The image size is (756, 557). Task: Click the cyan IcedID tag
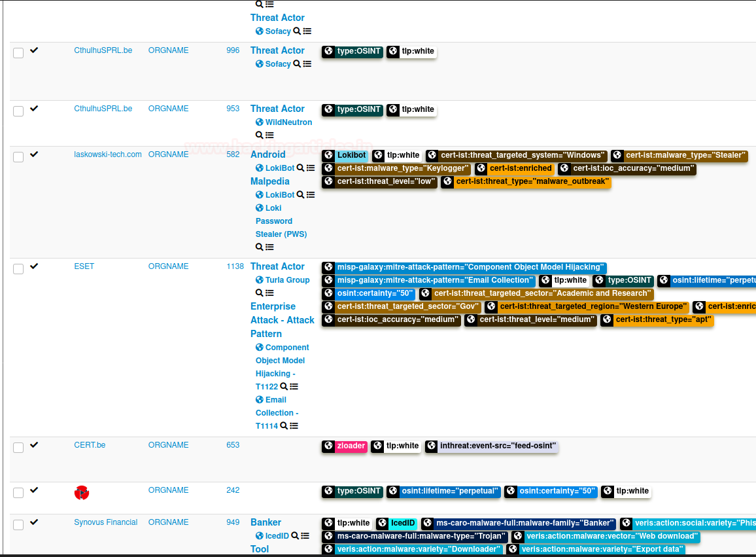[x=403, y=523]
